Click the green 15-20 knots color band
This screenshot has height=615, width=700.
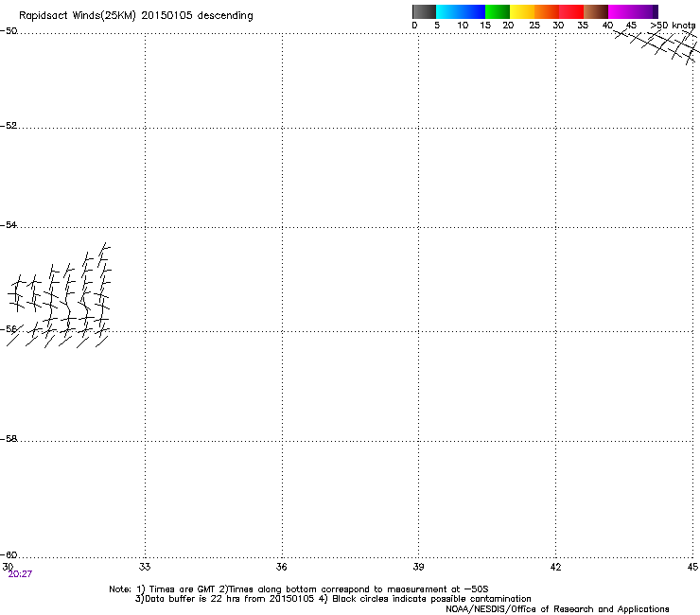(498, 11)
